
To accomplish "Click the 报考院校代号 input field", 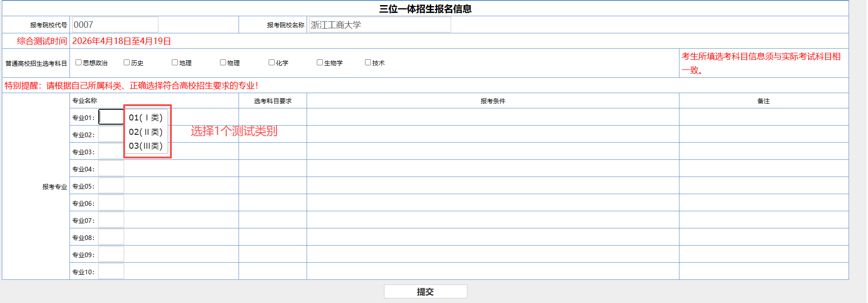I will tap(115, 25).
